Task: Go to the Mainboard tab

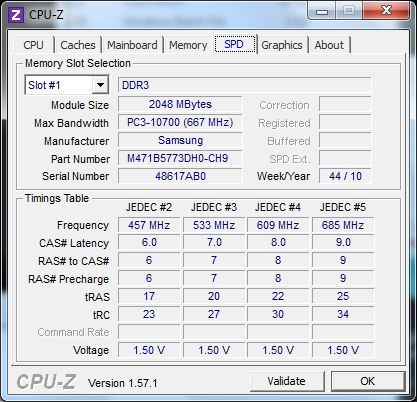Action: tap(132, 45)
